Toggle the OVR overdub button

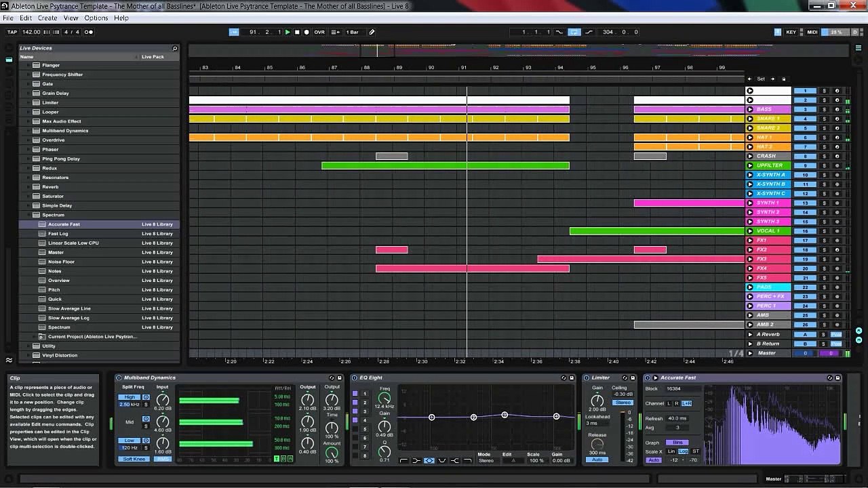(319, 32)
